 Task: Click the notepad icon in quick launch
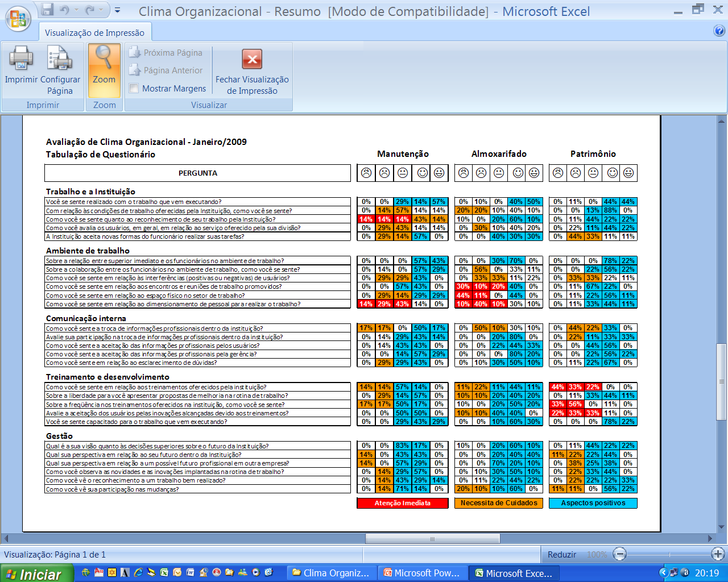[151, 573]
